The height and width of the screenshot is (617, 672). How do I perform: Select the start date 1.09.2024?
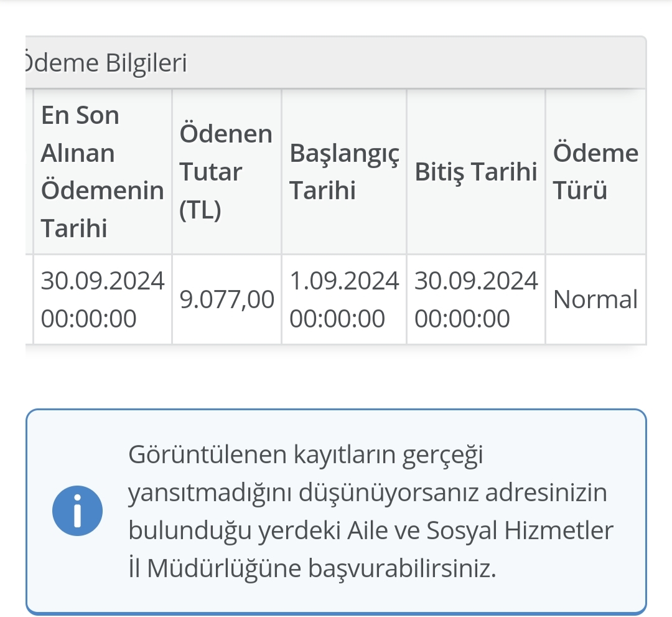pyautogui.click(x=344, y=281)
